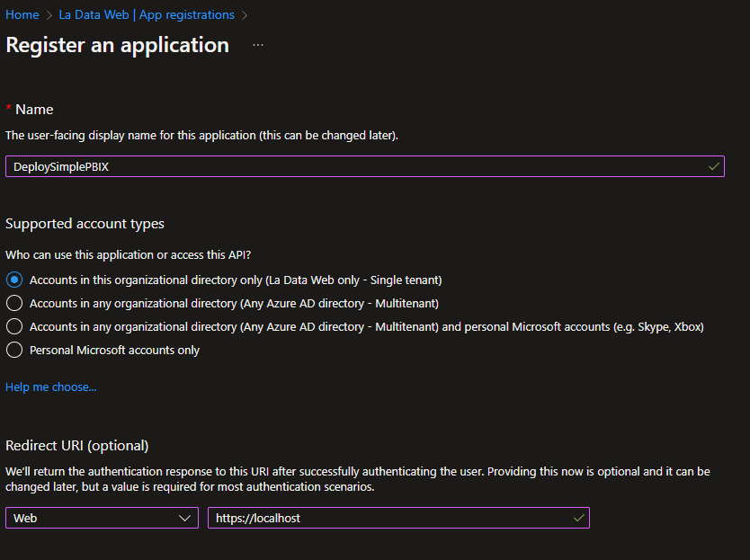Open the ellipsis menu beside the page title
The image size is (750, 560).
coord(258,46)
